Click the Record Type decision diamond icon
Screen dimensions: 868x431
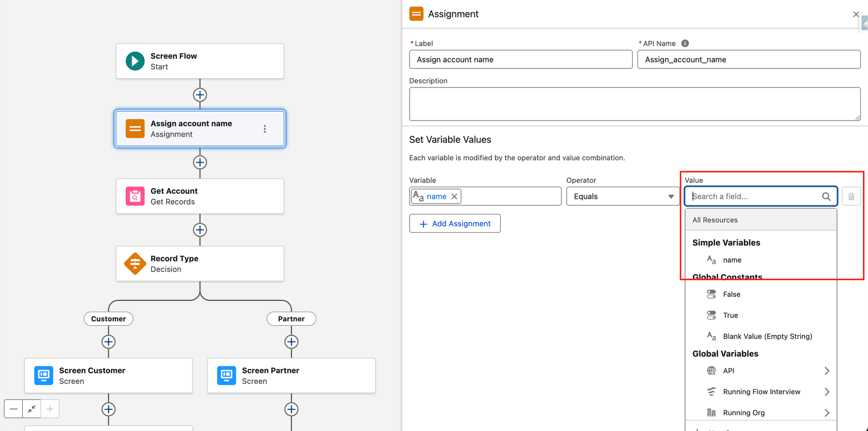(x=135, y=264)
